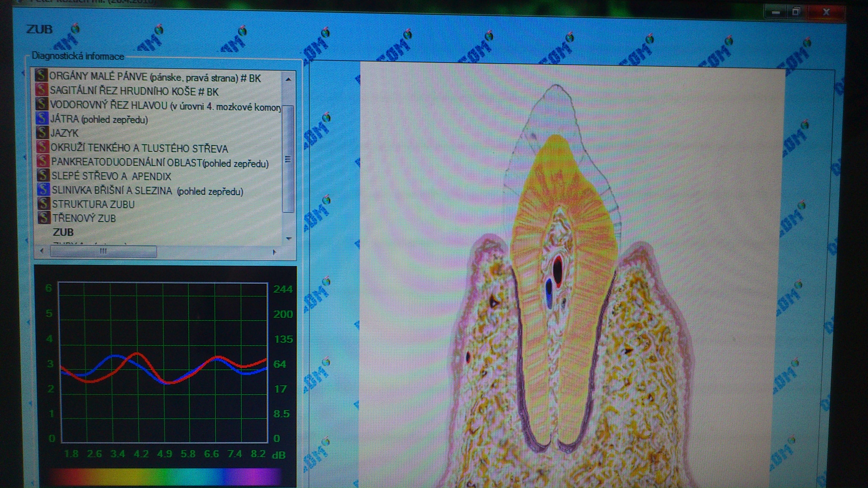
Task: Click the S icon beside SAGITÁLNÍ ŘEZ HRUDNÍHO KOŠE
Action: [x=41, y=90]
